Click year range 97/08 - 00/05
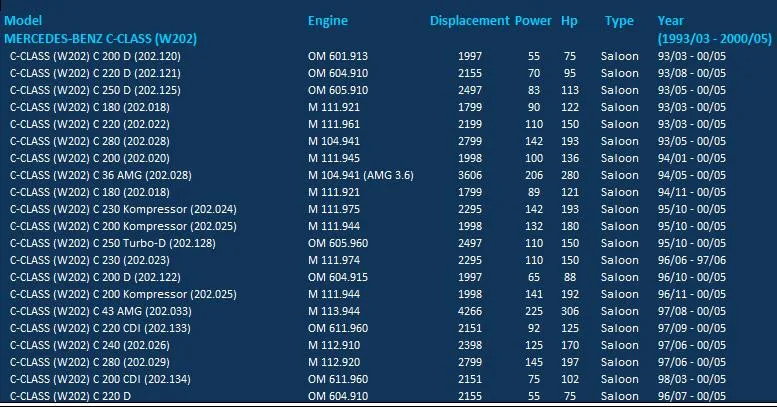Viewport: 777px width, 407px height. [692, 311]
